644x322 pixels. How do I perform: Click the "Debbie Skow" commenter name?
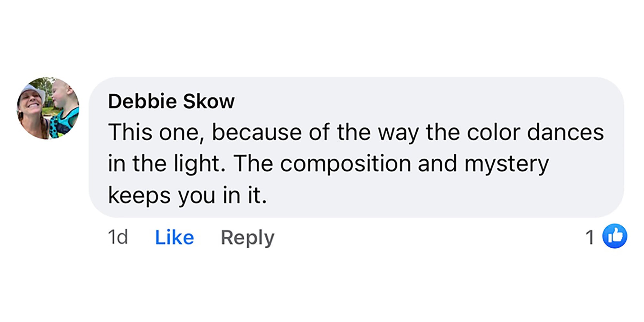(x=171, y=101)
